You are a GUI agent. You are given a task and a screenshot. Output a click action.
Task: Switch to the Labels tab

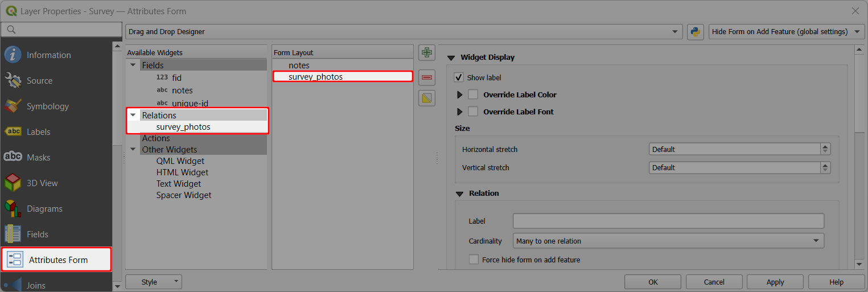coord(39,132)
